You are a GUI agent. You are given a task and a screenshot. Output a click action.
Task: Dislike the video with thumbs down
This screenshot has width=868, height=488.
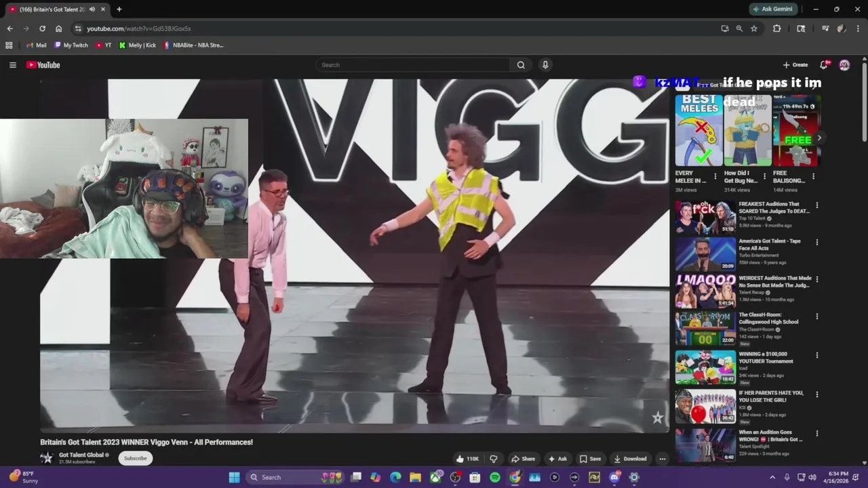[x=494, y=459]
